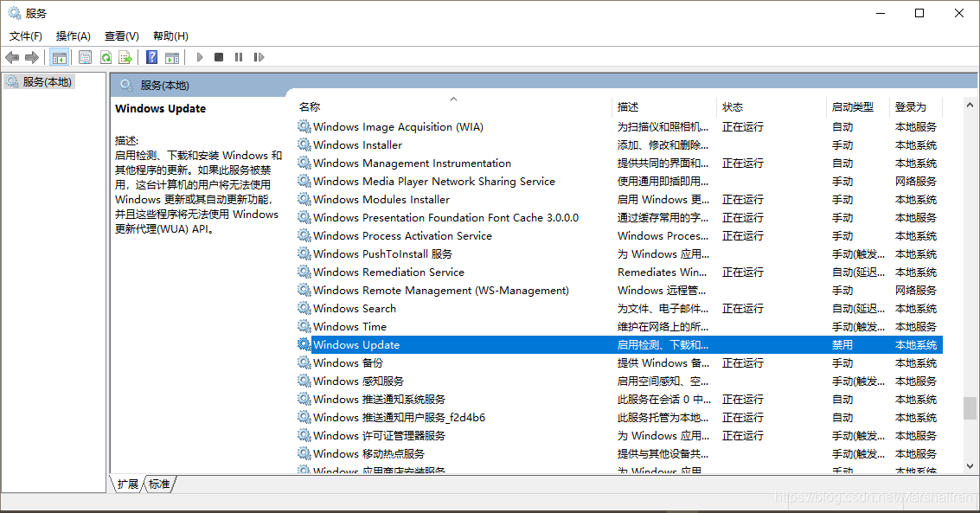Screen dimensions: 980x513
Task: Click the Refresh toolbar icon
Action: click(x=106, y=57)
